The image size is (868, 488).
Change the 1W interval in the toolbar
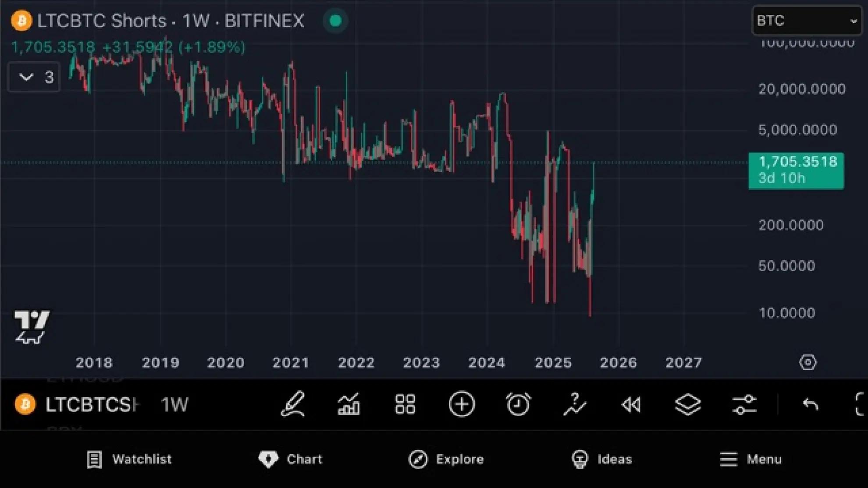[174, 404]
